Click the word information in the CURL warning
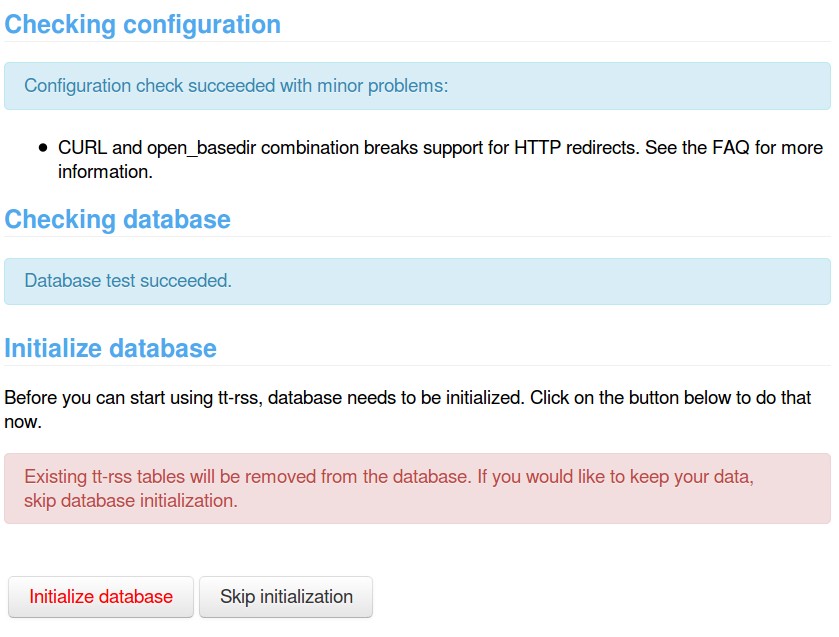 click(103, 172)
